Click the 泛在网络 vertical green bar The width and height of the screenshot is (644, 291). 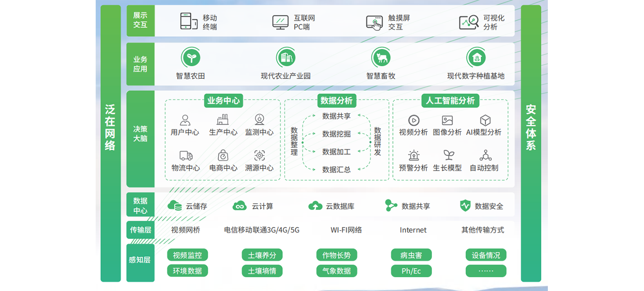110,143
